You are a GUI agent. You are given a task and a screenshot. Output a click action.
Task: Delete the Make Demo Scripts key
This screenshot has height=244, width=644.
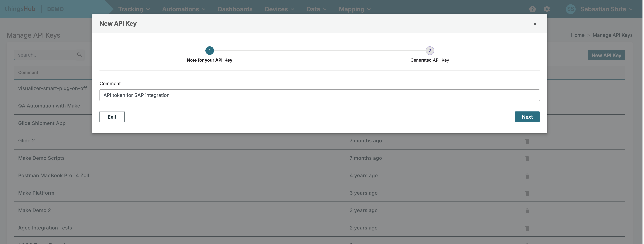pos(527,159)
